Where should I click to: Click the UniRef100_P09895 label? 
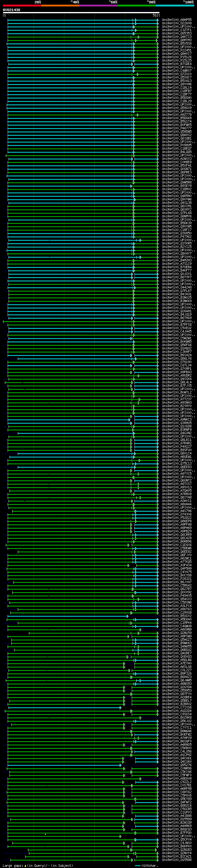[177, 145]
